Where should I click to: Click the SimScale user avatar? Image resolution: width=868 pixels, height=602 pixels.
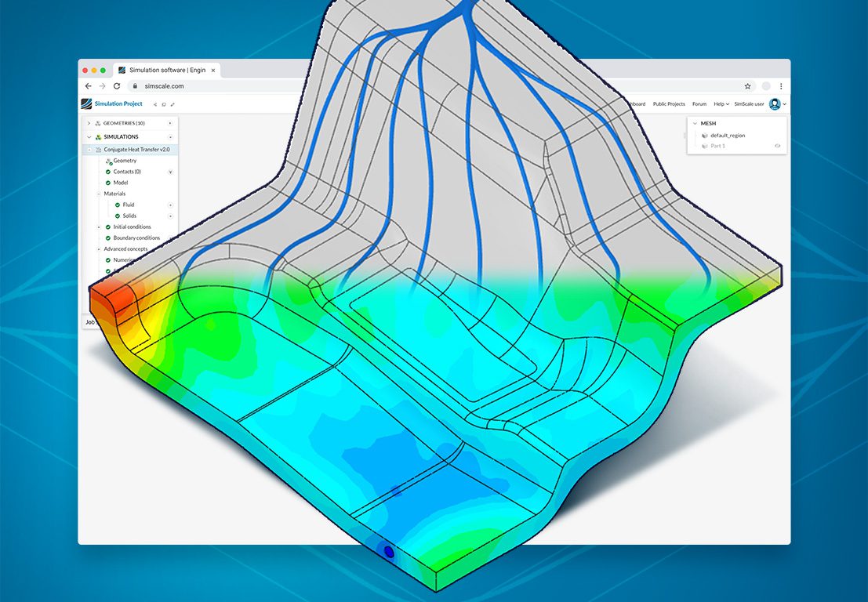click(775, 103)
